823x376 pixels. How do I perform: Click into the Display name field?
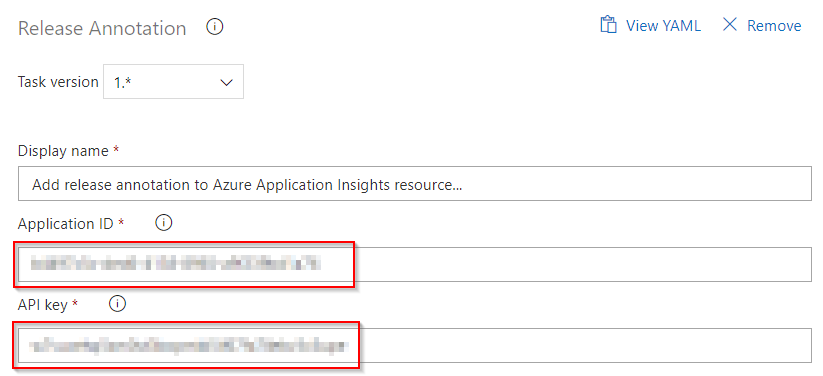[415, 184]
